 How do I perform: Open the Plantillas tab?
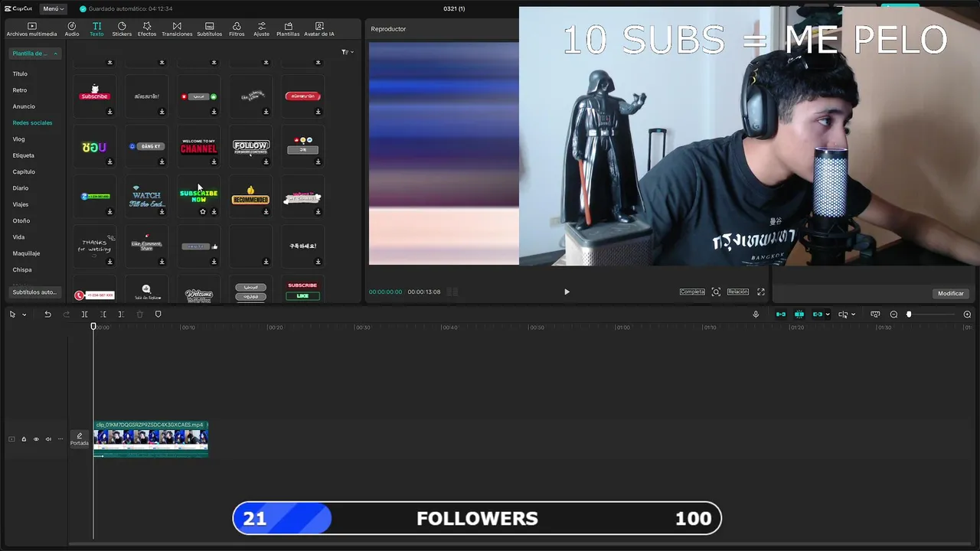tap(288, 29)
